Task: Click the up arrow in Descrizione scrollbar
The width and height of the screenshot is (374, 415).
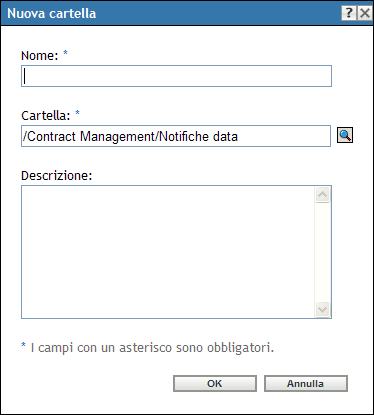Action: (x=322, y=194)
